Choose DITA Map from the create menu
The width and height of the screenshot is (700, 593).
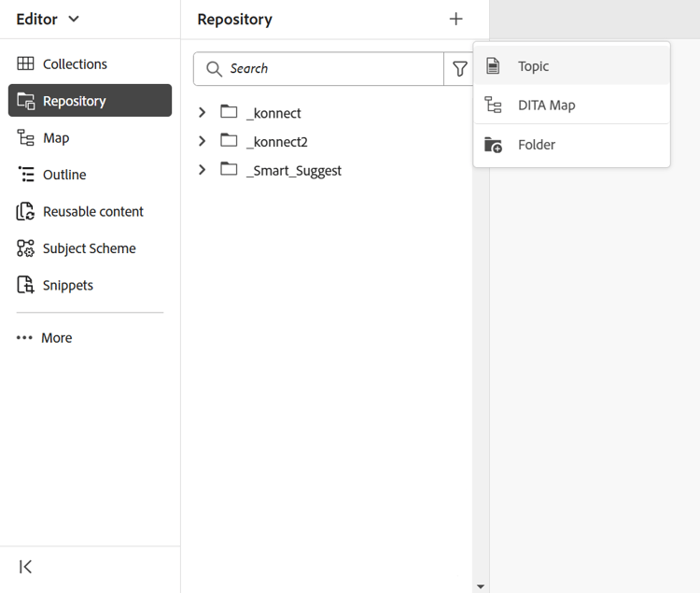[572, 105]
